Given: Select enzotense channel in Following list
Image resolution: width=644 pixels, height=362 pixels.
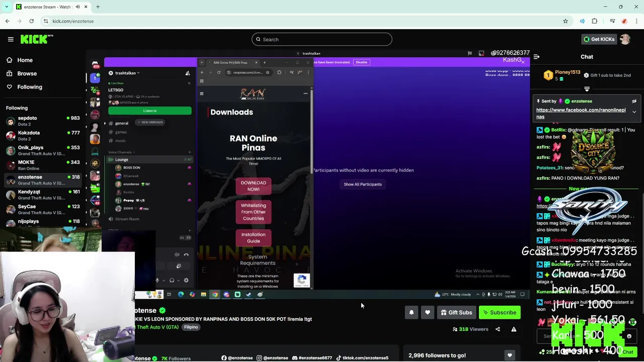Looking at the screenshot, I should 43,180.
